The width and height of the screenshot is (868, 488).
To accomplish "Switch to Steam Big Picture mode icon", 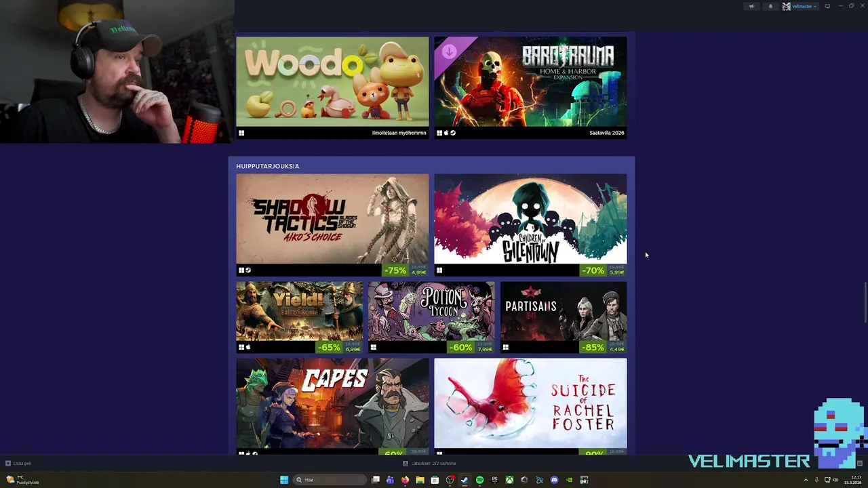I will (827, 6).
